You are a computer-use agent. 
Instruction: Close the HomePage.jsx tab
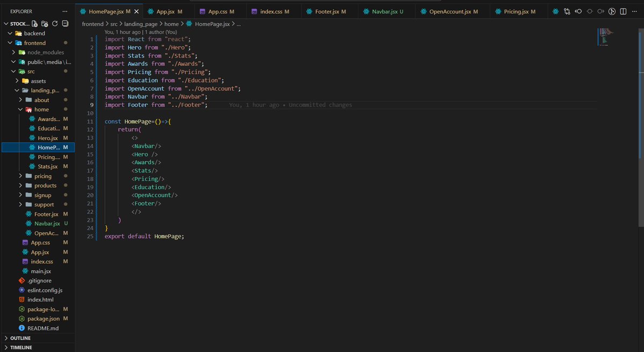(137, 11)
